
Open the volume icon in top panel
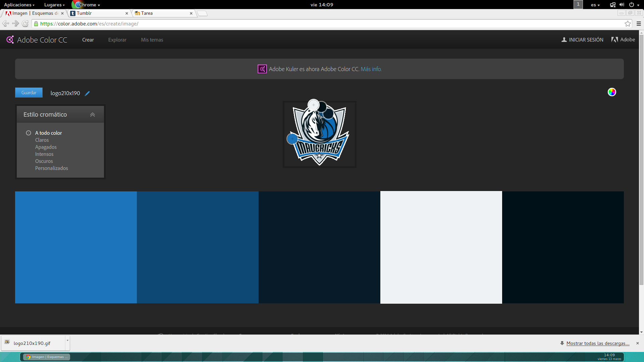point(622,5)
